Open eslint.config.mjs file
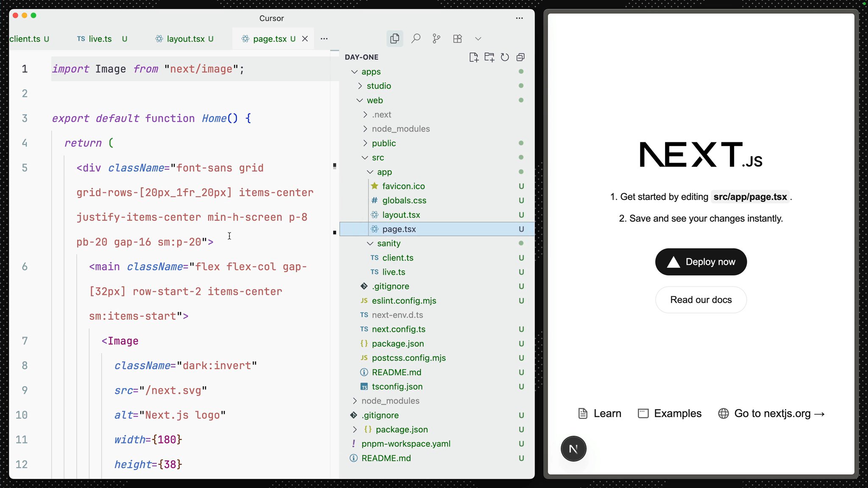Viewport: 868px width, 488px height. tap(437, 301)
